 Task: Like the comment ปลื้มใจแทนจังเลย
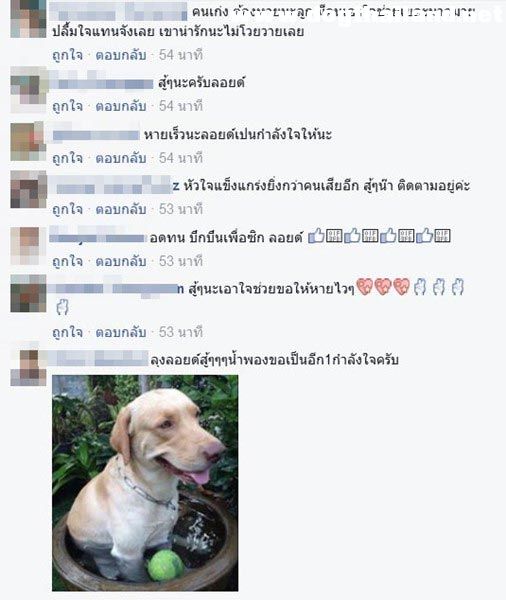coord(67,55)
